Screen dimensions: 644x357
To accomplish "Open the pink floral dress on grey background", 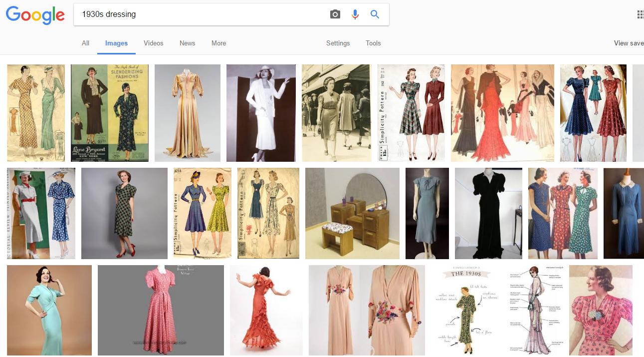I will coord(161,311).
